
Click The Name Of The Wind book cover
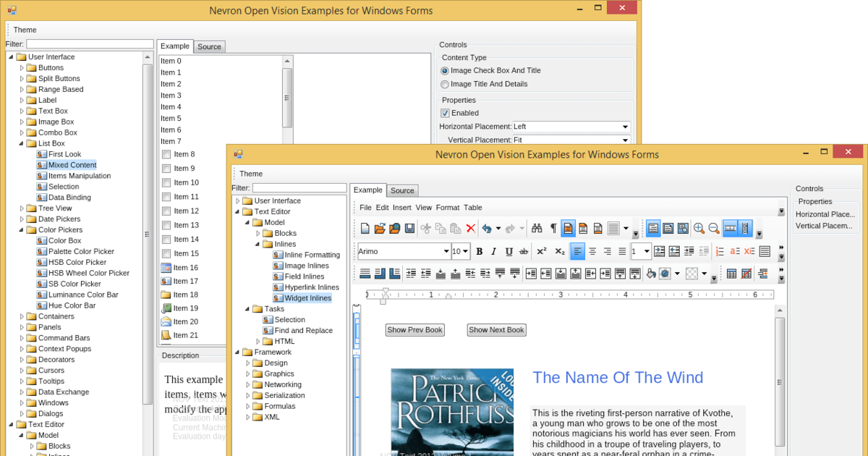tap(452, 412)
